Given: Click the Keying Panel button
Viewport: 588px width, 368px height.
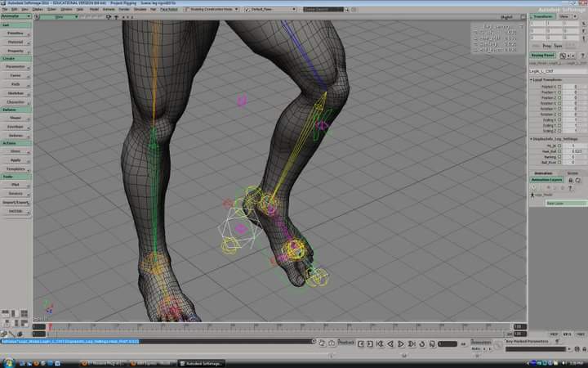Looking at the screenshot, I should tap(542, 56).
